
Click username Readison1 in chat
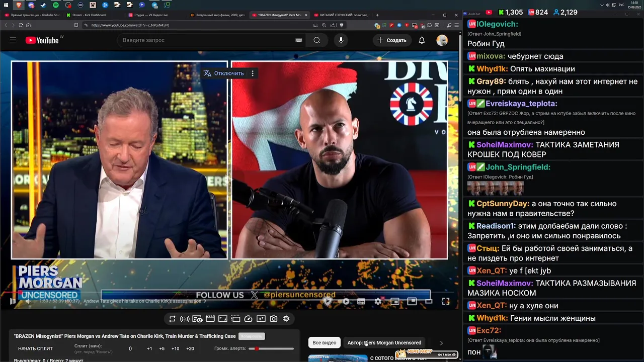click(496, 226)
